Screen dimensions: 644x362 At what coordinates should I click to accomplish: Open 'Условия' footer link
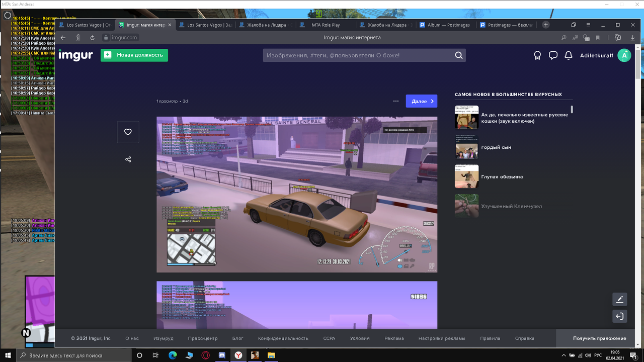point(360,338)
